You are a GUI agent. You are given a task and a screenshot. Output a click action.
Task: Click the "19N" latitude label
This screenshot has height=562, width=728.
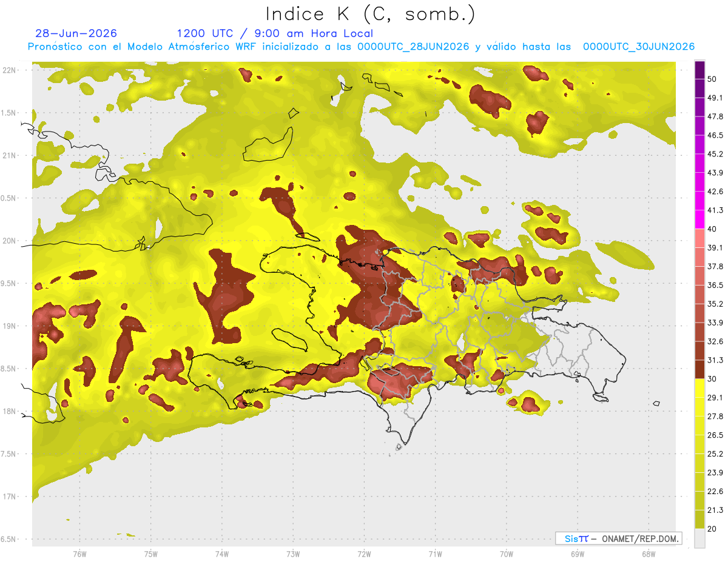pyautogui.click(x=10, y=326)
